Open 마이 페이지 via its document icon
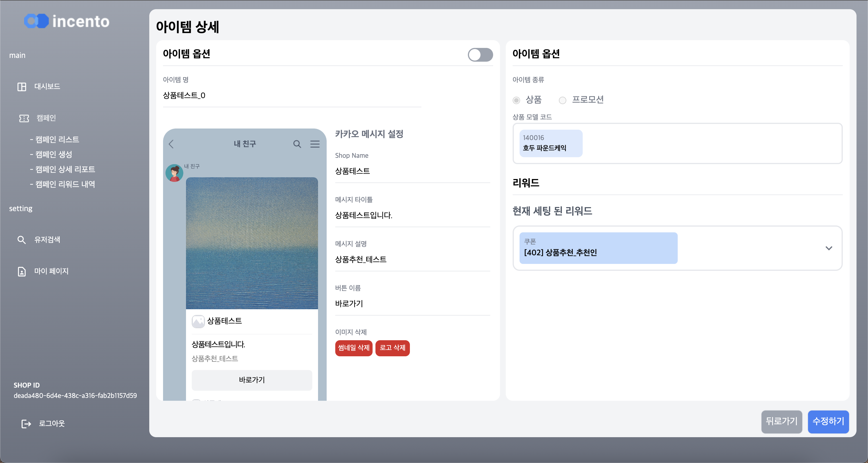Screen dimensions: 868x463 point(22,271)
